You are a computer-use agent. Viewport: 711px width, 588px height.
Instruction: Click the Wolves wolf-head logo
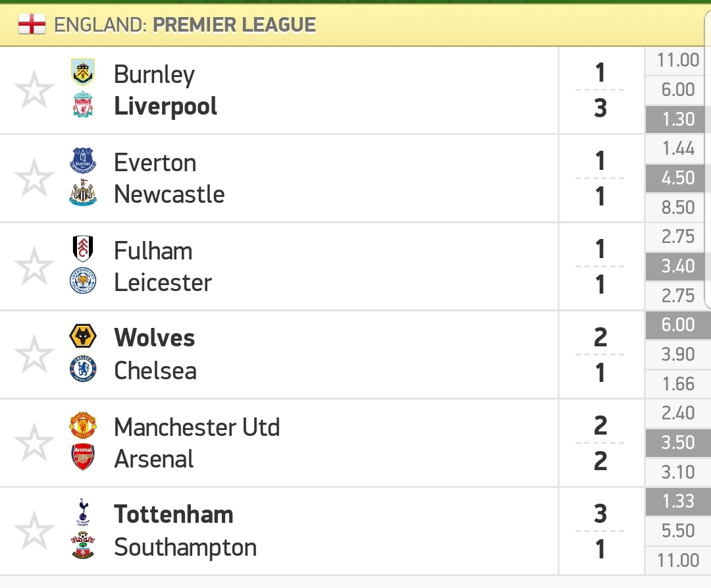tap(83, 337)
